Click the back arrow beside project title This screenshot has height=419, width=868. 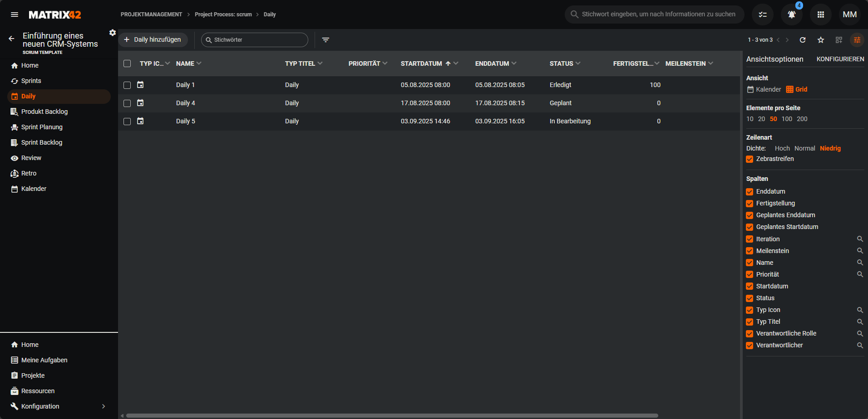[11, 39]
